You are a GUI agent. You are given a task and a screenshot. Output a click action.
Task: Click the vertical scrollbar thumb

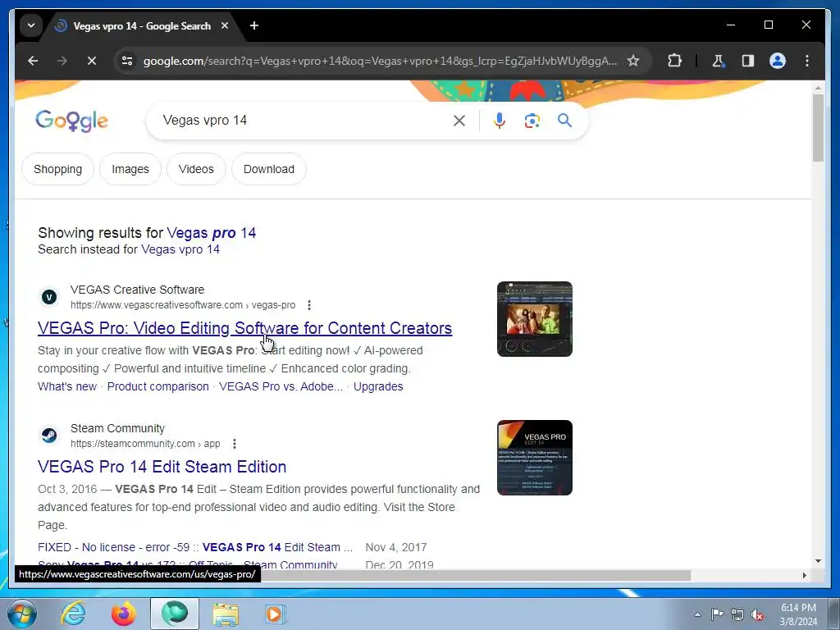click(818, 129)
